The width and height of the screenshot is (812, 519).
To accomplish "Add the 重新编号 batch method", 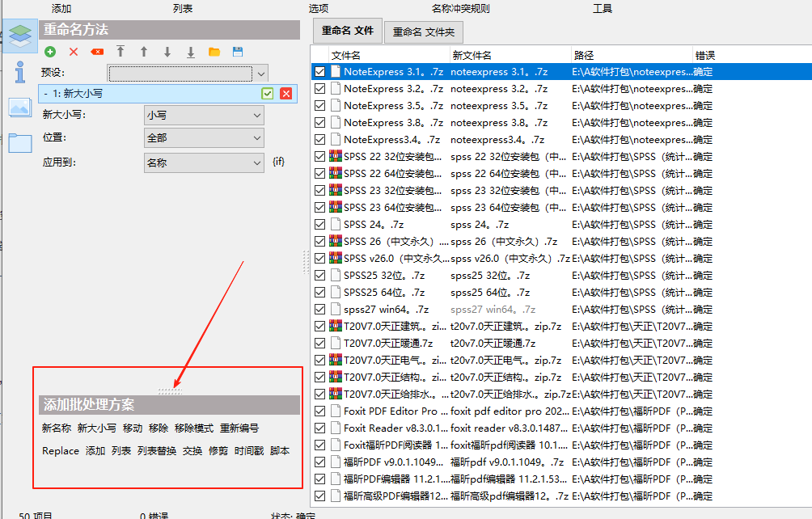I will tap(239, 428).
